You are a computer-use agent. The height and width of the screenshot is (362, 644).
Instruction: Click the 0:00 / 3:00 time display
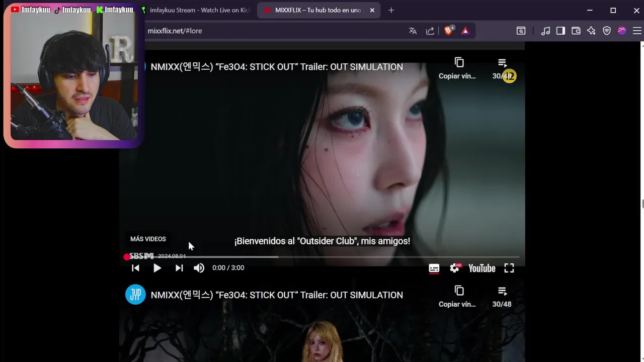pos(228,268)
